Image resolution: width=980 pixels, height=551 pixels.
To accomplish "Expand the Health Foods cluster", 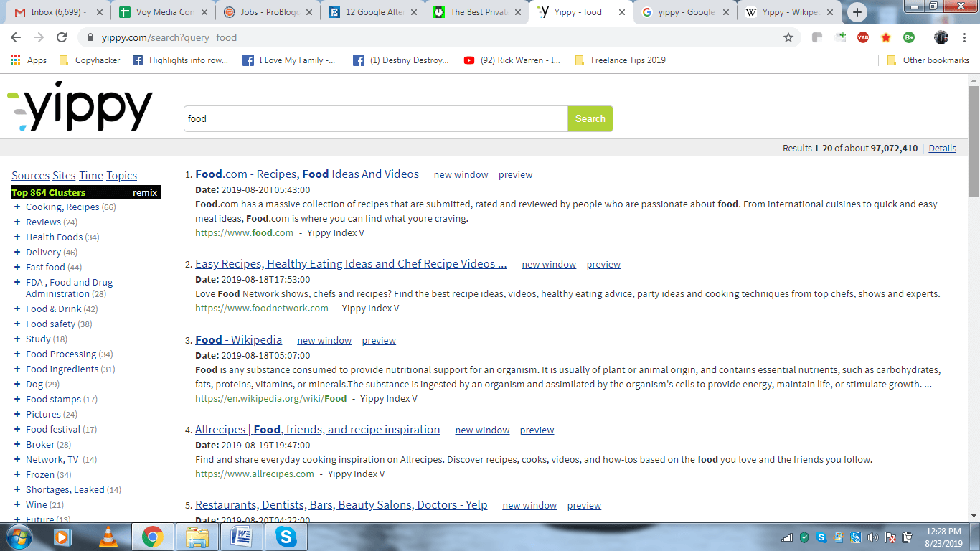I will [17, 237].
